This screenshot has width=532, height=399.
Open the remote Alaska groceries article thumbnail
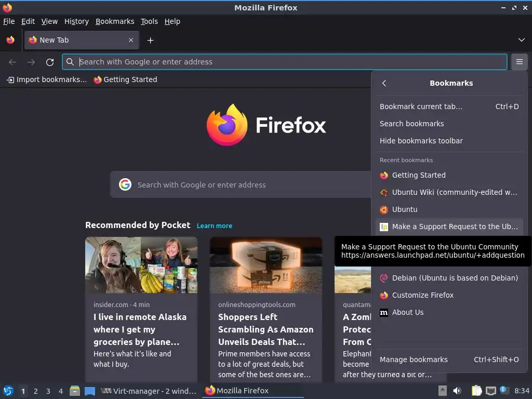click(x=141, y=265)
